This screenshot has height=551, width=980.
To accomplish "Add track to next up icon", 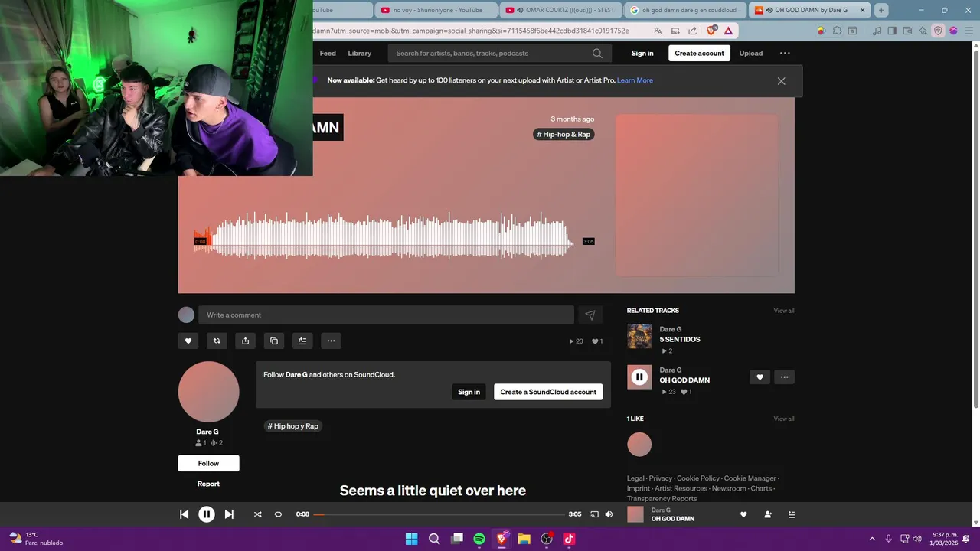I will tap(302, 341).
